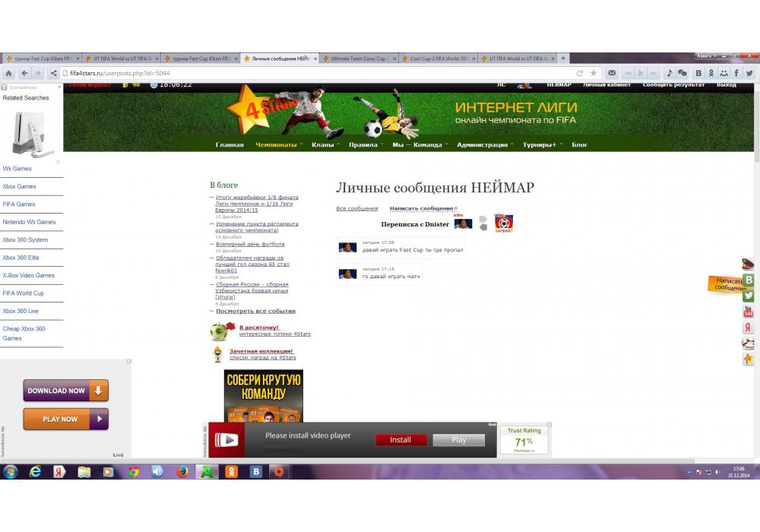
Task: Click the music note icon in the toolbar
Action: coord(670,73)
